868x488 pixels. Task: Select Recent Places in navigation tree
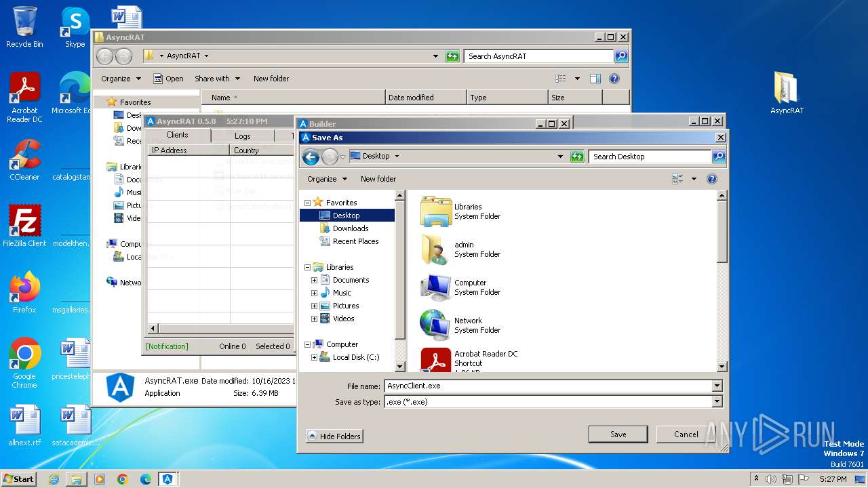355,241
